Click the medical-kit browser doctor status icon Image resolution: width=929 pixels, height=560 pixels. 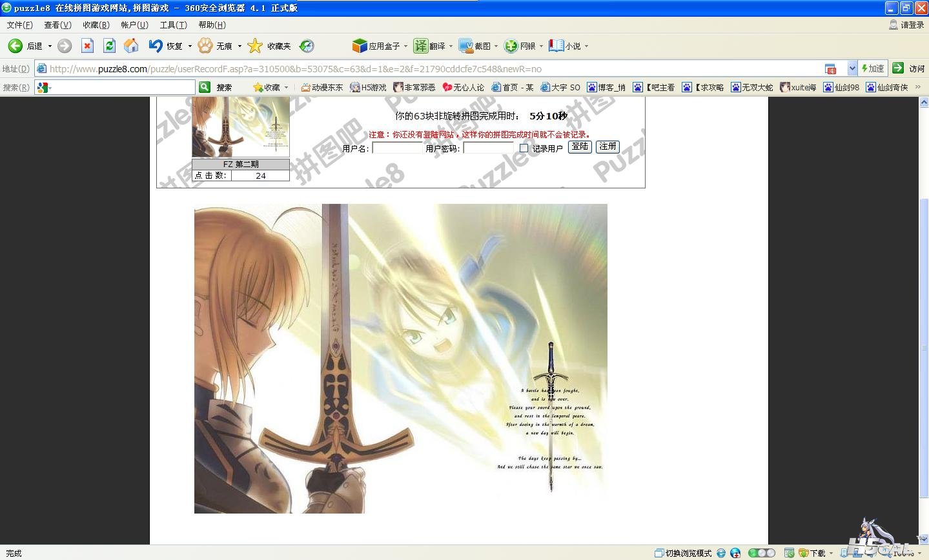click(735, 553)
